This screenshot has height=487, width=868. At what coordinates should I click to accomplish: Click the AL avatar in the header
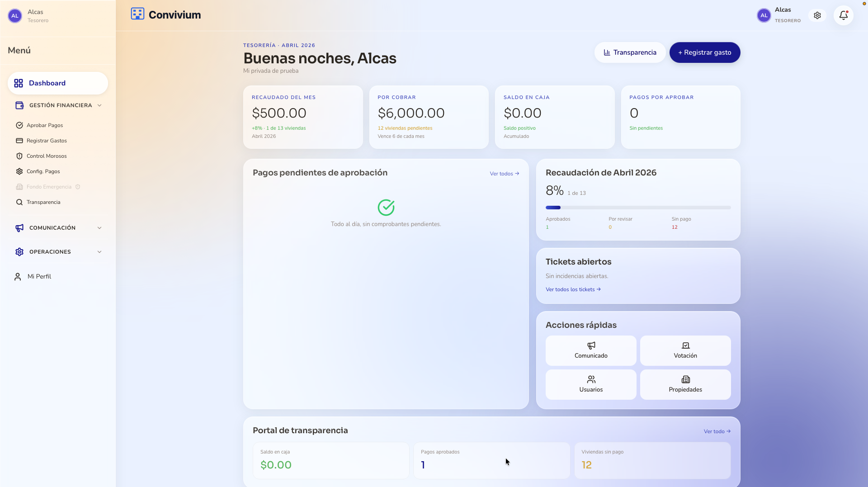[x=764, y=15]
